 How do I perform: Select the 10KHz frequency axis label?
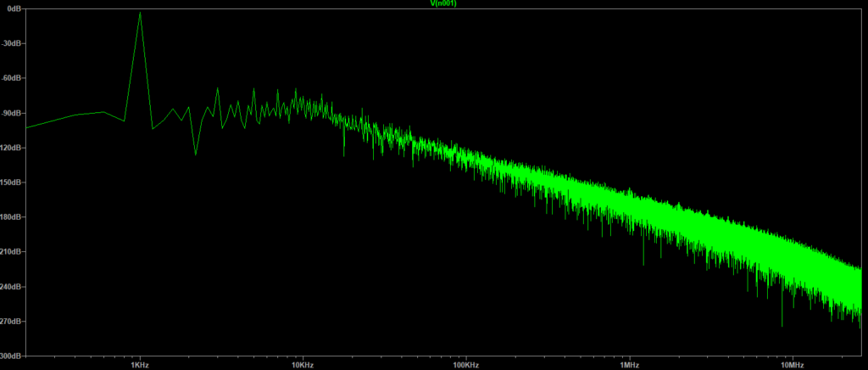(x=303, y=364)
